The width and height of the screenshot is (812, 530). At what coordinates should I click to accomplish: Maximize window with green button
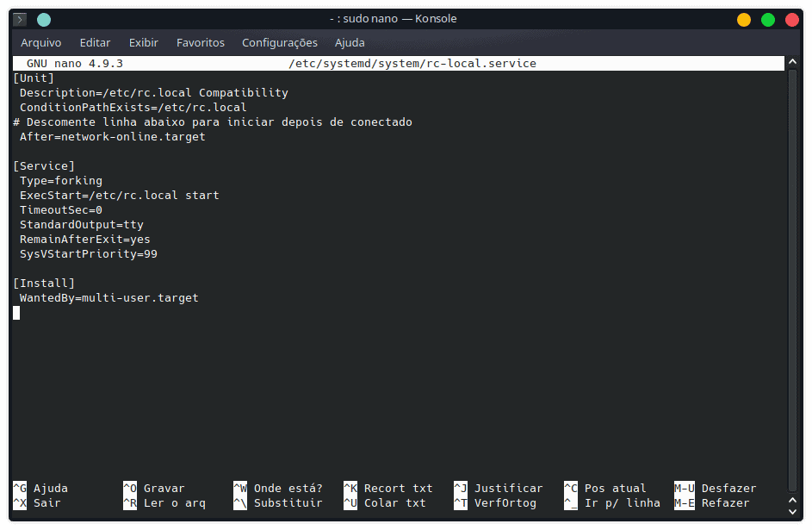[768, 20]
